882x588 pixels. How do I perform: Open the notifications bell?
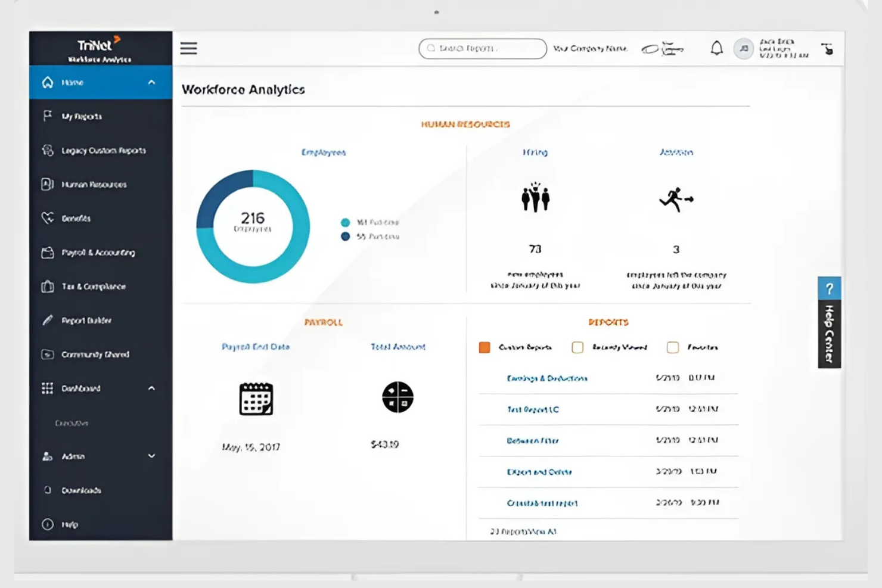(716, 48)
